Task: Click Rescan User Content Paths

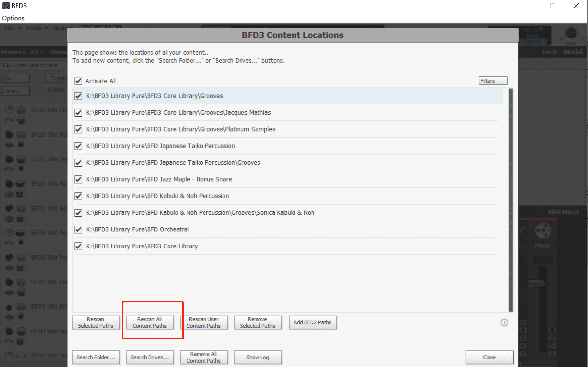Action: (x=204, y=322)
